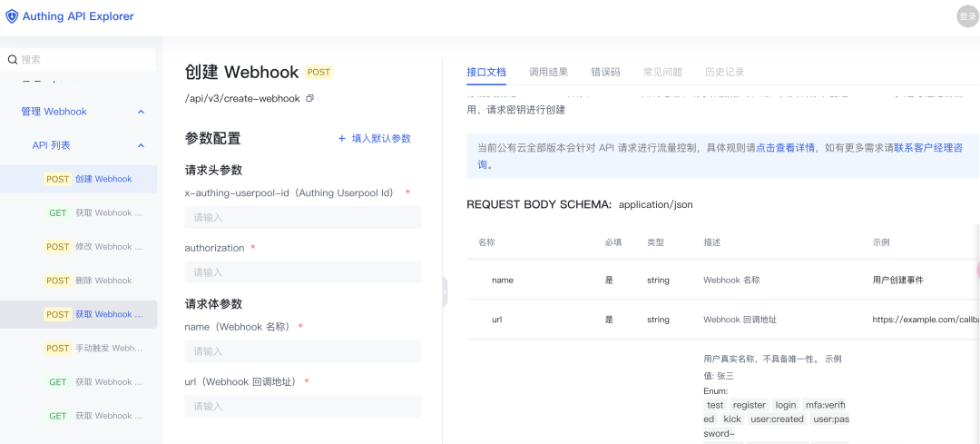Click the POST badge beside 创建 Webhook title
Image resolution: width=980 pixels, height=444 pixels.
pyautogui.click(x=318, y=72)
